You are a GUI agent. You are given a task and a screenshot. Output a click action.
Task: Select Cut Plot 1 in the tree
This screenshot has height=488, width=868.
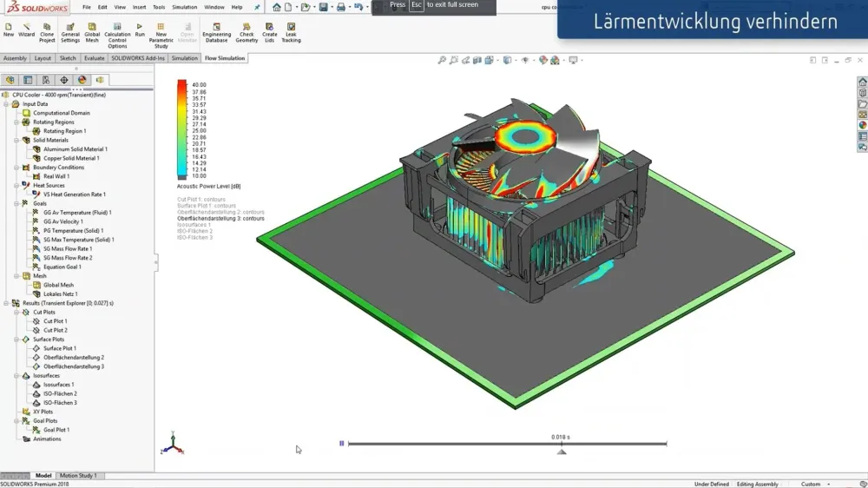[56, 321]
